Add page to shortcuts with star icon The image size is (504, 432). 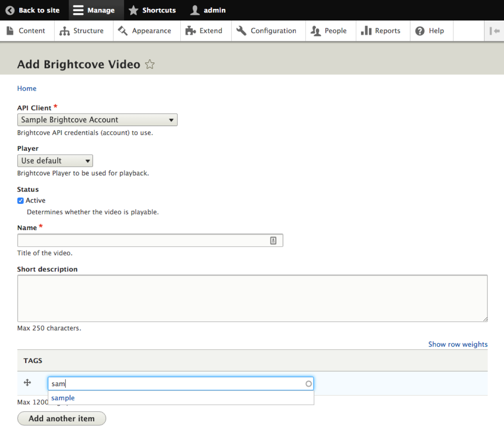150,64
